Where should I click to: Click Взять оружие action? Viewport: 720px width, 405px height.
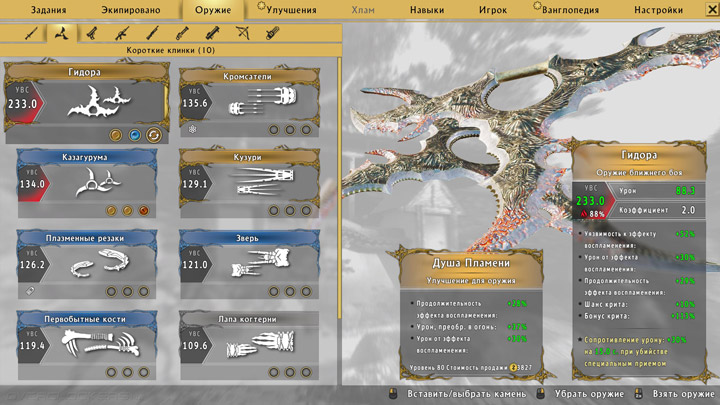(684, 394)
